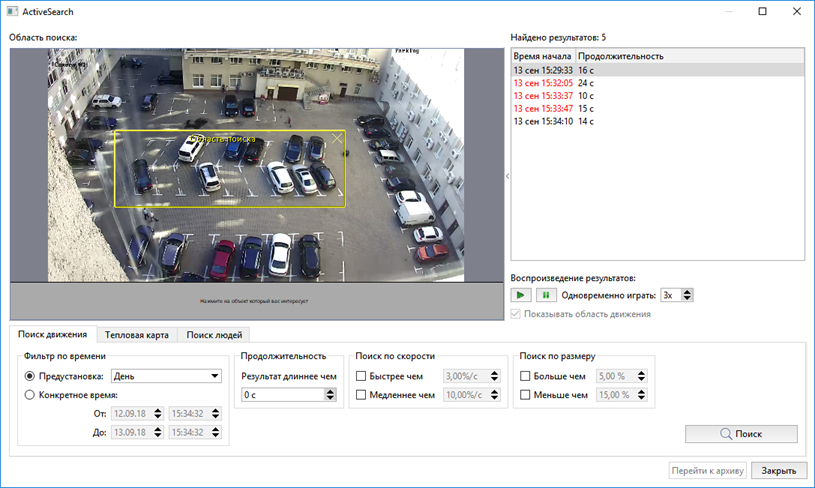This screenshot has width=815, height=488.
Task: Tick the 'Больше чем' size checkbox
Action: click(x=526, y=377)
